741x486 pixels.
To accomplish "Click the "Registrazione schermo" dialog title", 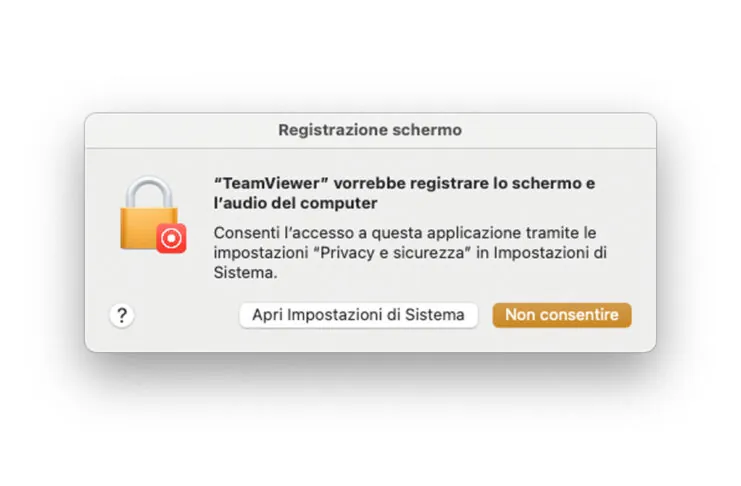I will coord(370,130).
